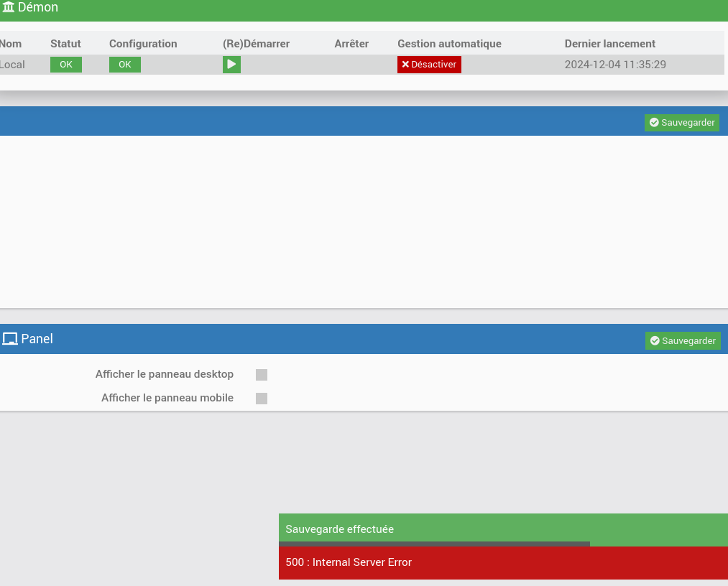Enable Afficher le panneau desktop checkbox

point(262,375)
